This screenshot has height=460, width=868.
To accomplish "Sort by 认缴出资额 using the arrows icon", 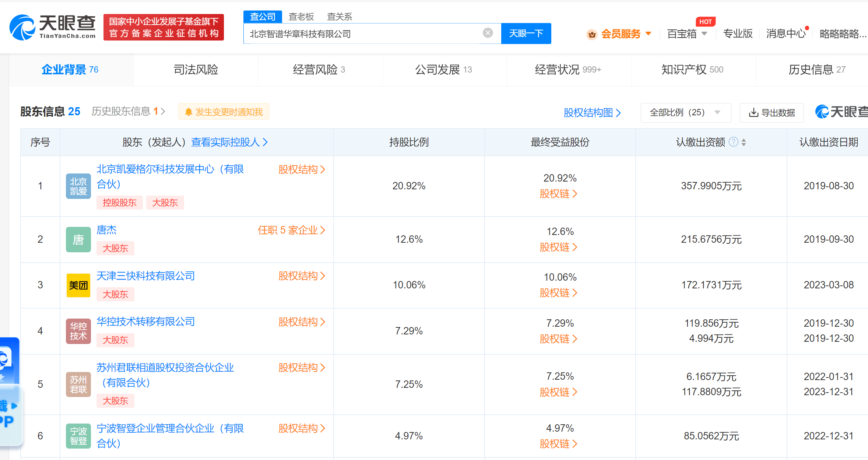I will click(744, 142).
